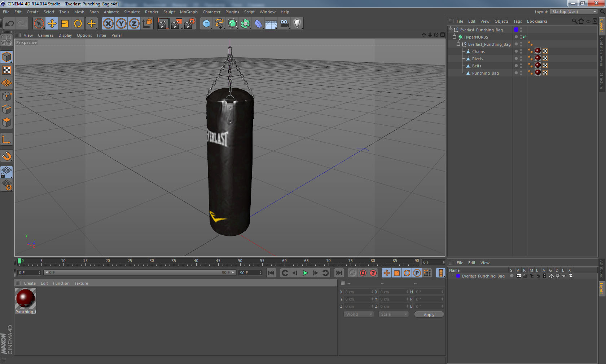
Task: Open the spline tools icon
Action: pyautogui.click(x=219, y=24)
